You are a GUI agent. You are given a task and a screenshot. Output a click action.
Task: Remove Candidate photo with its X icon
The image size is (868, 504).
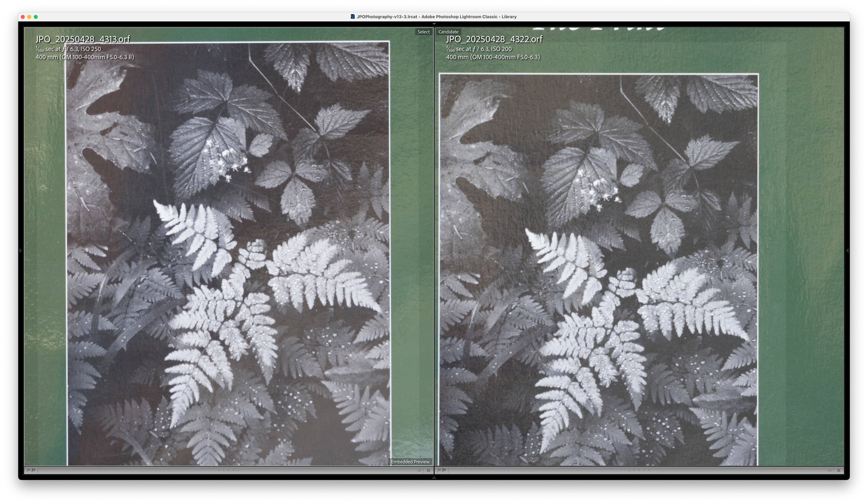click(839, 471)
